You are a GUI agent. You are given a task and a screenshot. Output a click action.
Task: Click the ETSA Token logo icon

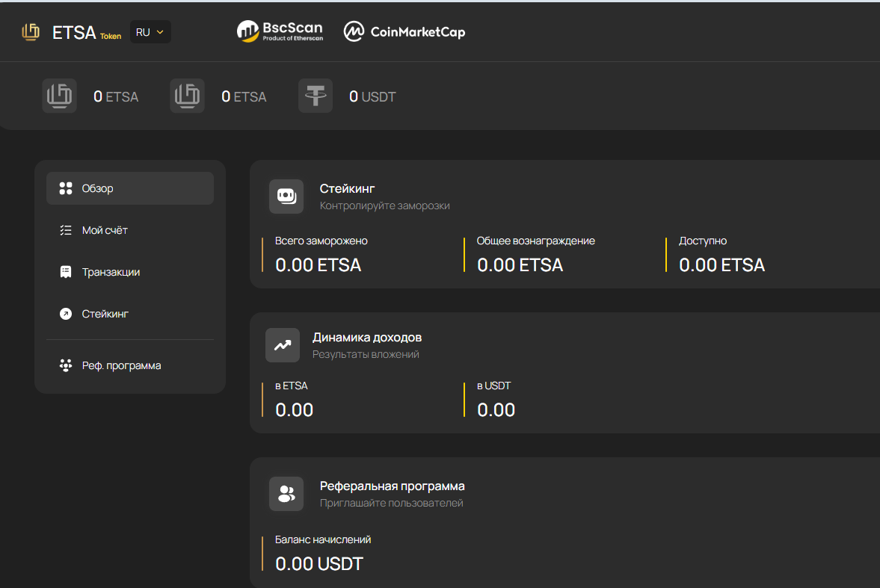(31, 32)
